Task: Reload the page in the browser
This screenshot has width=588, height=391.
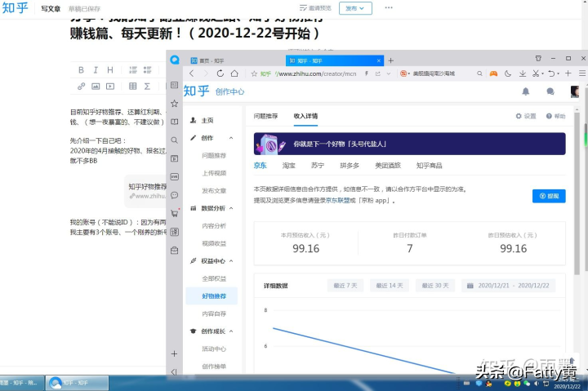Action: tap(220, 73)
